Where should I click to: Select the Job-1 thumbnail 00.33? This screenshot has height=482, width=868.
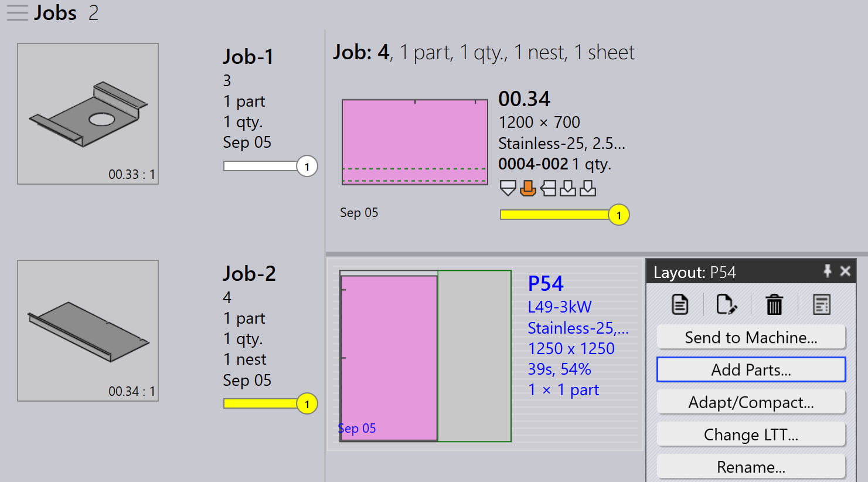click(x=88, y=114)
